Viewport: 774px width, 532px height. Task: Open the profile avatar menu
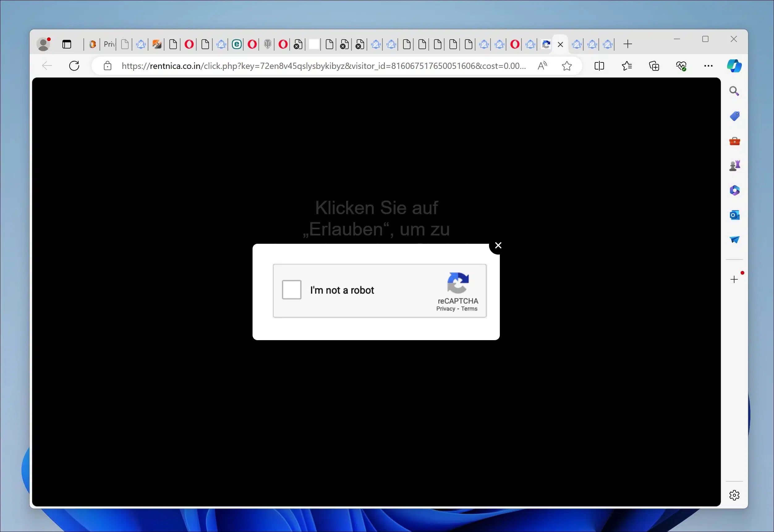44,44
